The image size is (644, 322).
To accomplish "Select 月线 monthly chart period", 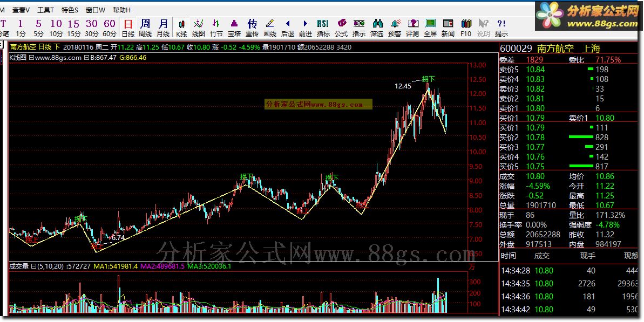I will tap(163, 28).
